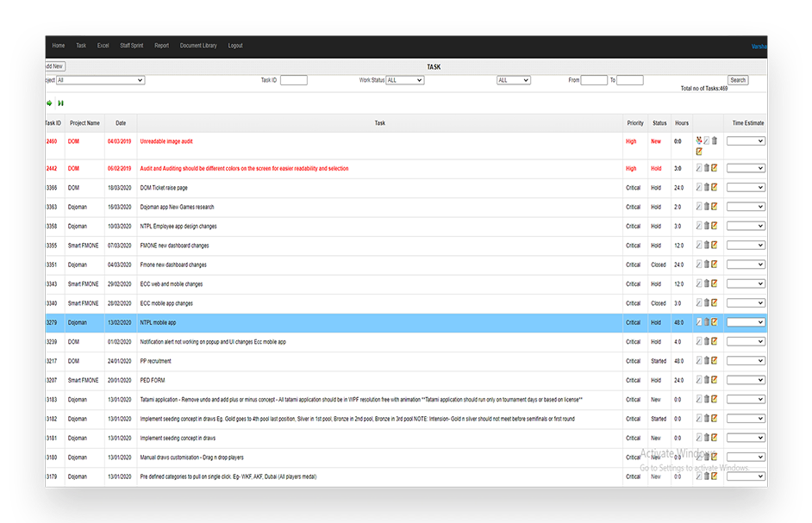Viewport: 812px width, 523px height.
Task: Click the assign icon on task 2460 row
Action: pos(699,140)
